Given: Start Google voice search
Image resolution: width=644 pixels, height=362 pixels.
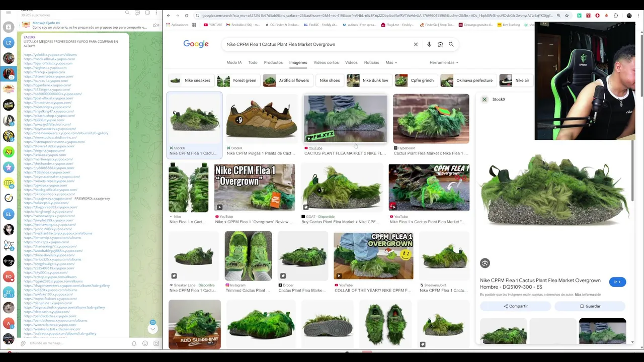Looking at the screenshot, I should click(429, 44).
